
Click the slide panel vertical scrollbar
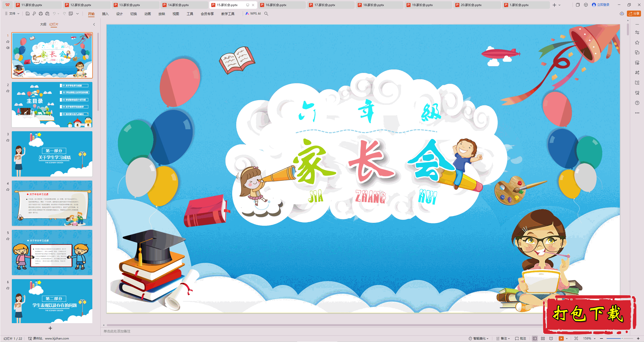tap(98, 72)
